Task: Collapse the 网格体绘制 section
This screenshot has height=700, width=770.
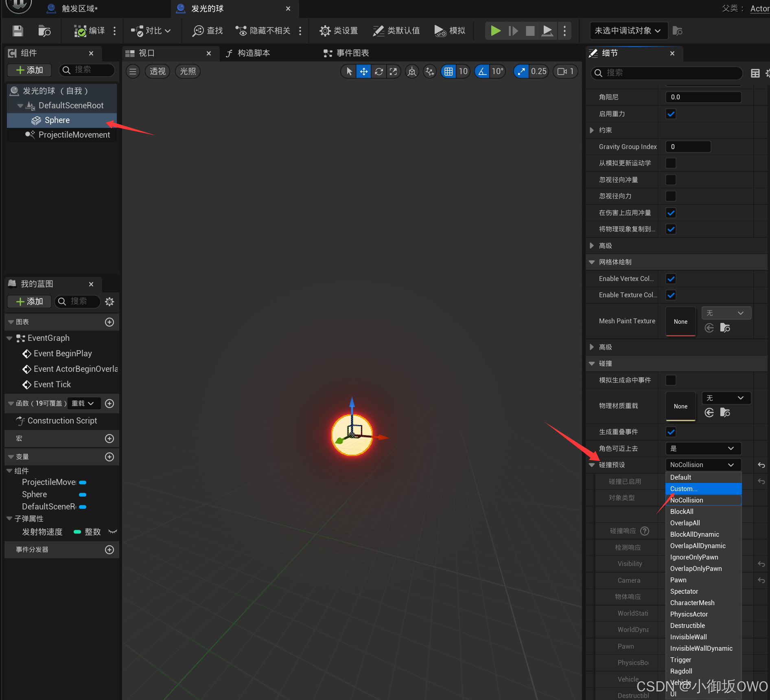Action: pos(592,262)
